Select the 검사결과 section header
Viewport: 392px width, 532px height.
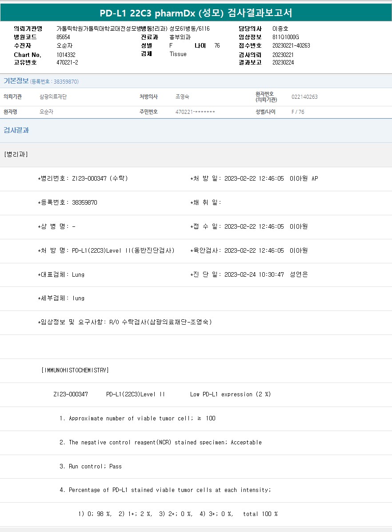[x=16, y=130]
